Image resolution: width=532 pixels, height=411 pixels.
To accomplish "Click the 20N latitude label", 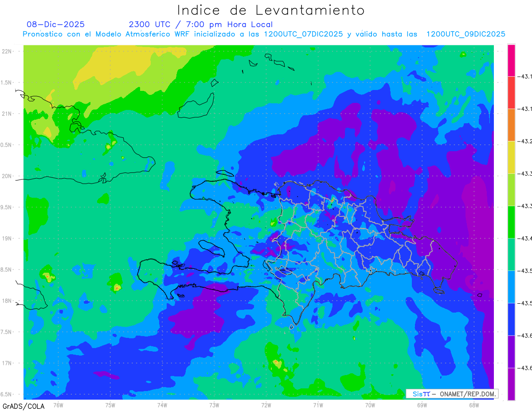I will pos(8,176).
